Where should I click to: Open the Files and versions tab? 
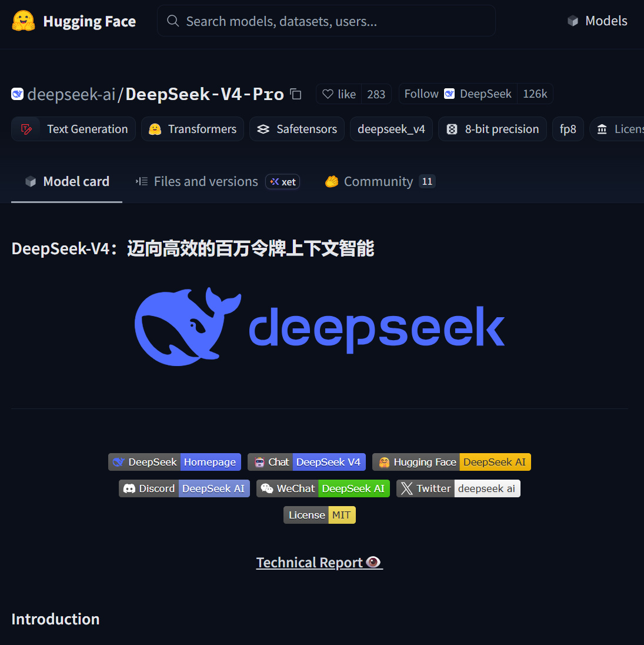206,182
